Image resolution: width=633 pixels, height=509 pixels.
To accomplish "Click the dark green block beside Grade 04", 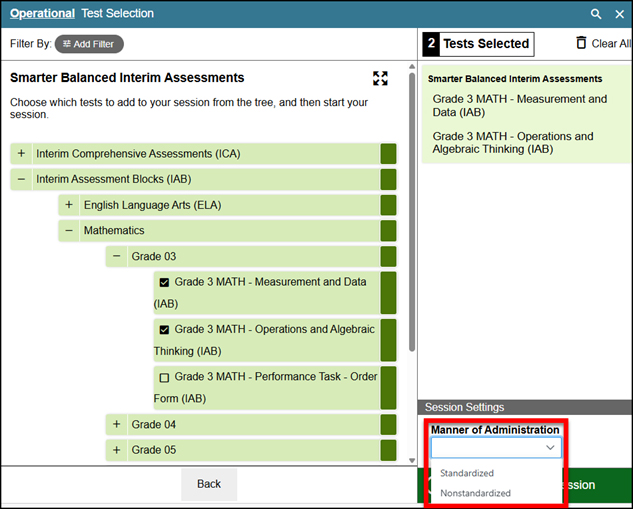I will [388, 424].
